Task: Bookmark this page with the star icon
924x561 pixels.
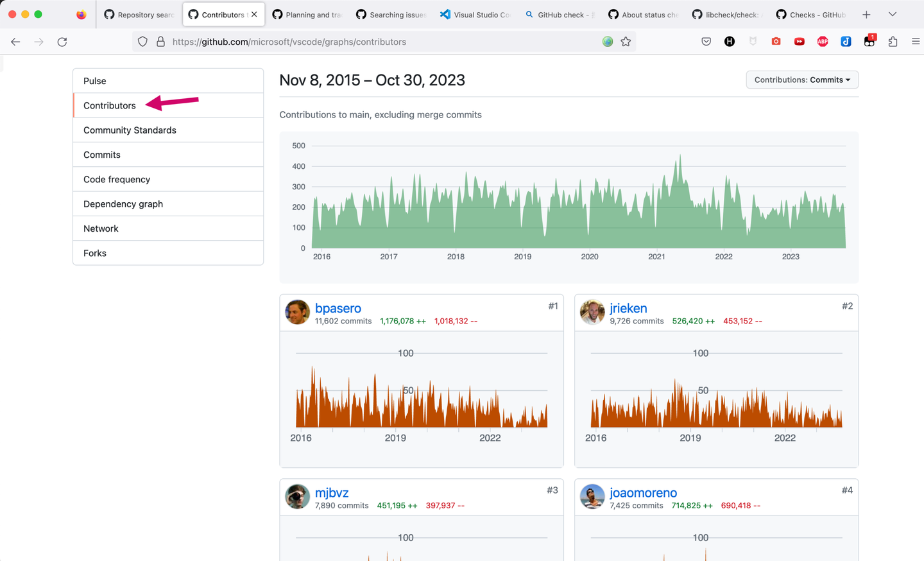Action: [626, 42]
